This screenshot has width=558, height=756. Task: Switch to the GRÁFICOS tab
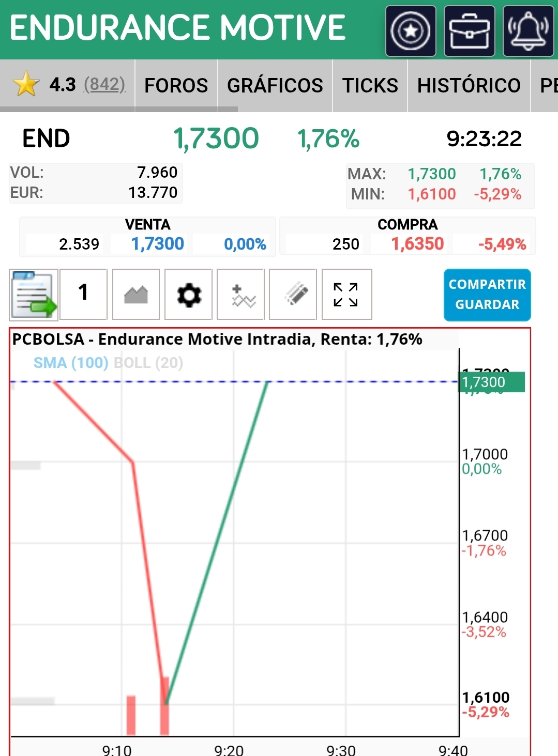click(x=275, y=85)
